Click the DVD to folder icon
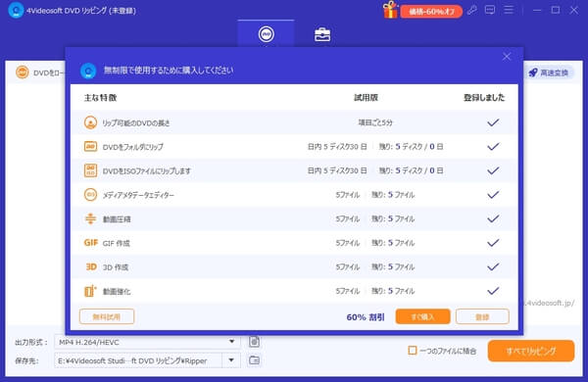Image resolution: width=588 pixels, height=382 pixels. click(x=90, y=147)
